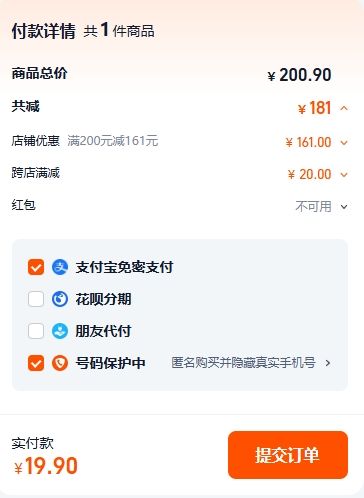Click the friend-pay person icon
The image size is (364, 498).
60,331
